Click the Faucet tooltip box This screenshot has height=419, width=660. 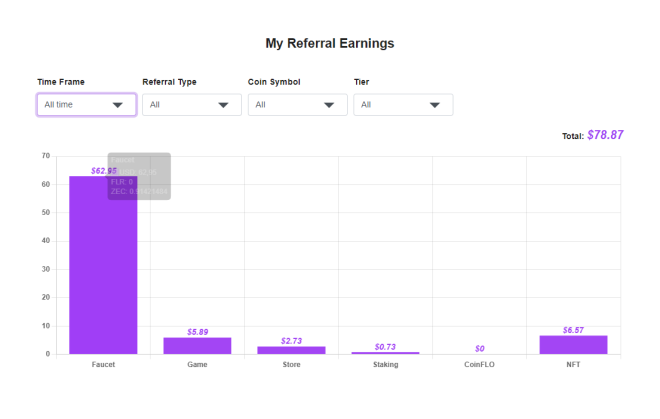[x=139, y=176]
